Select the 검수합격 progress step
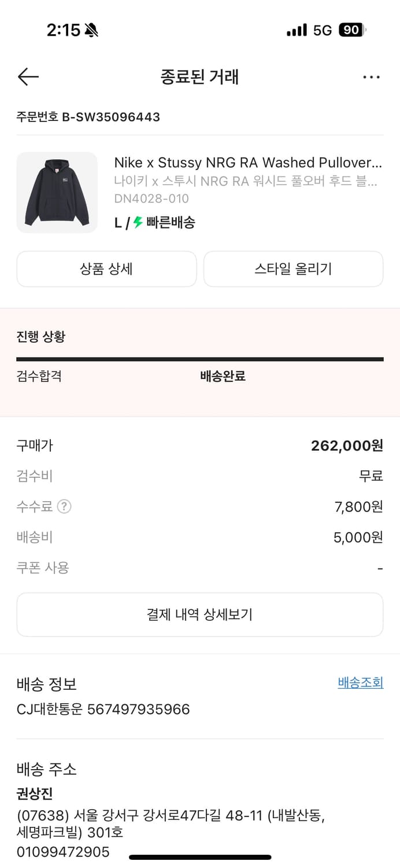This screenshot has width=400, height=868. tap(39, 377)
